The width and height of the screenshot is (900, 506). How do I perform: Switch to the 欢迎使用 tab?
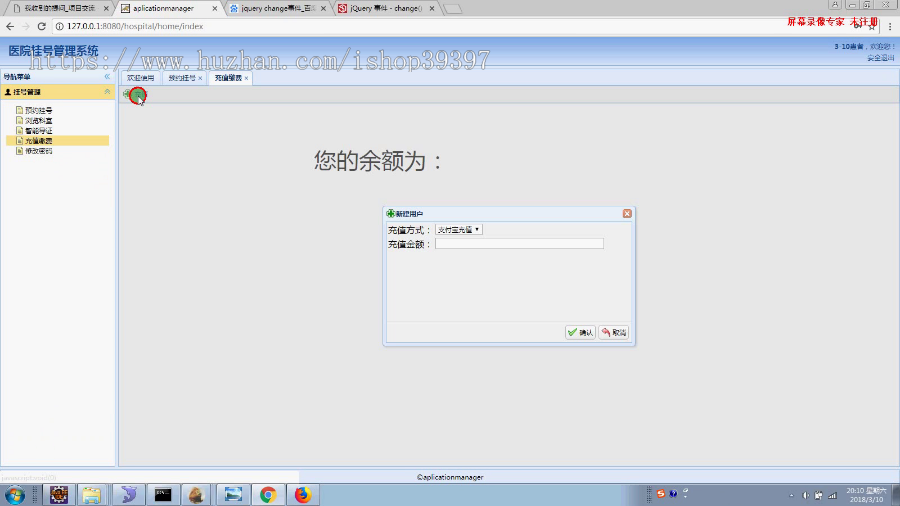(141, 78)
